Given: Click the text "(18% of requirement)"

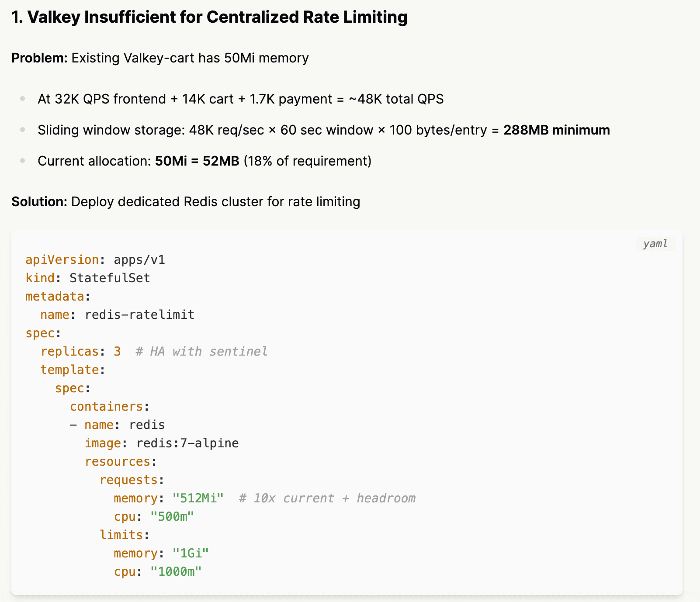Looking at the screenshot, I should pyautogui.click(x=308, y=161).
